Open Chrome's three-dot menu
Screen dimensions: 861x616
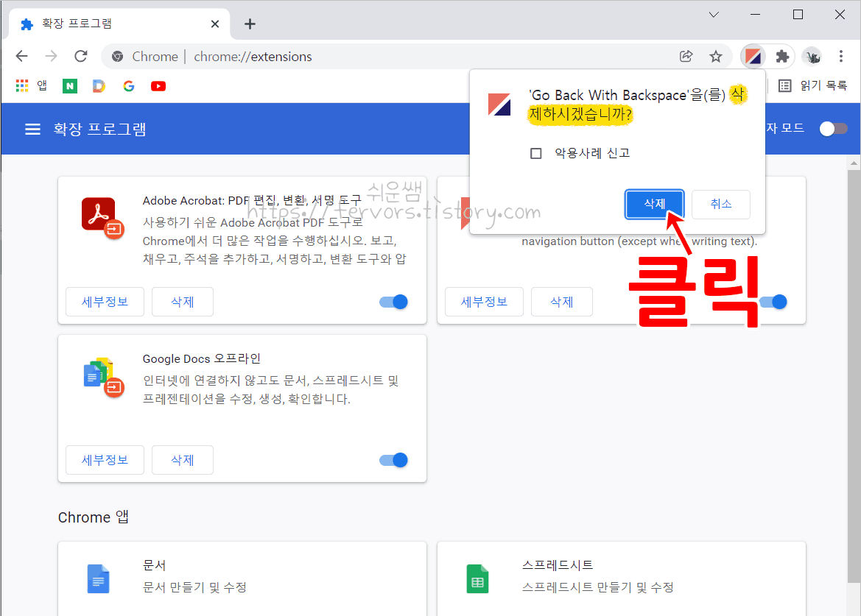tap(840, 56)
